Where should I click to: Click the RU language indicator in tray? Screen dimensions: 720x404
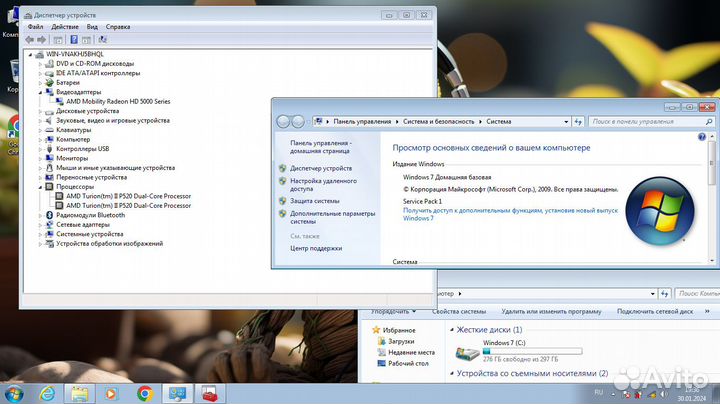[598, 393]
